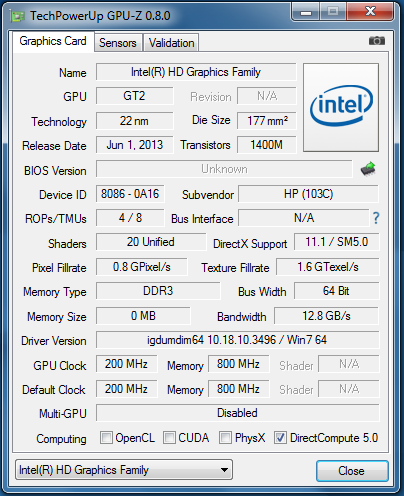Screen dimensions: 404x496
Task: Enable the OpenCL checkbox
Action: [x=106, y=437]
